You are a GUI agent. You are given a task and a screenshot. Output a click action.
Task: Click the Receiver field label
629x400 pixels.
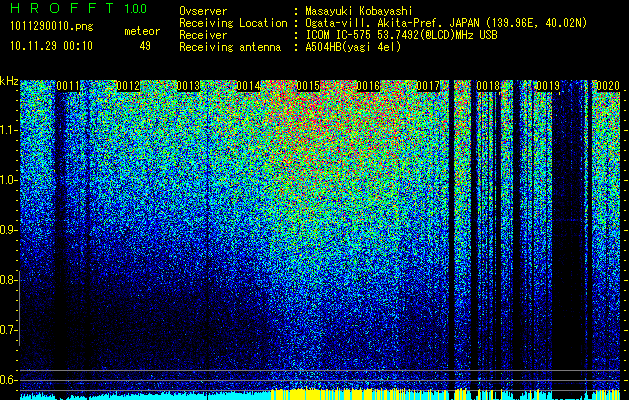pos(203,35)
